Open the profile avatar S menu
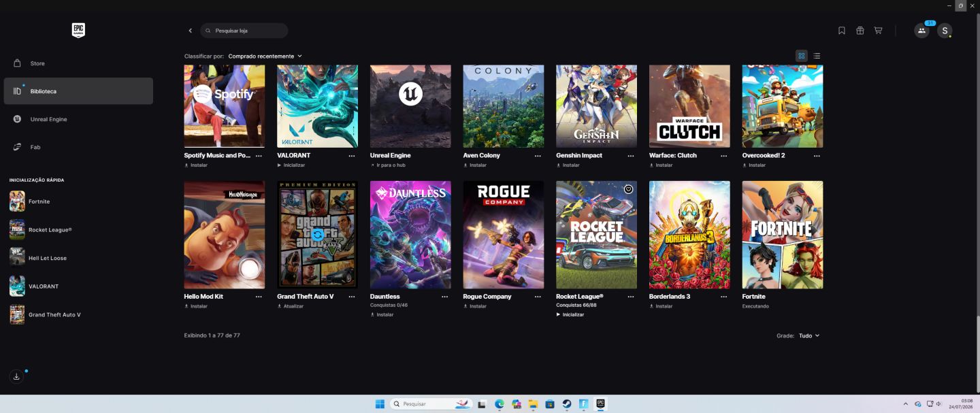 pos(944,31)
